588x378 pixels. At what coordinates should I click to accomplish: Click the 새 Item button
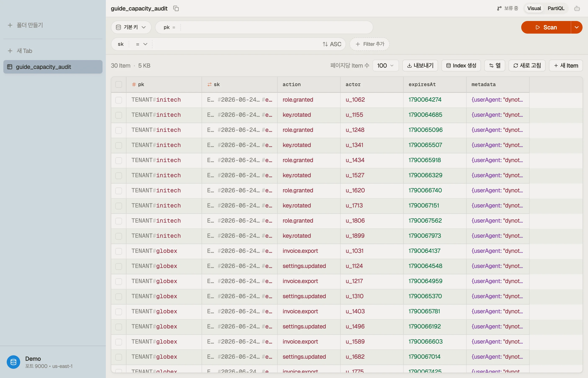point(566,66)
